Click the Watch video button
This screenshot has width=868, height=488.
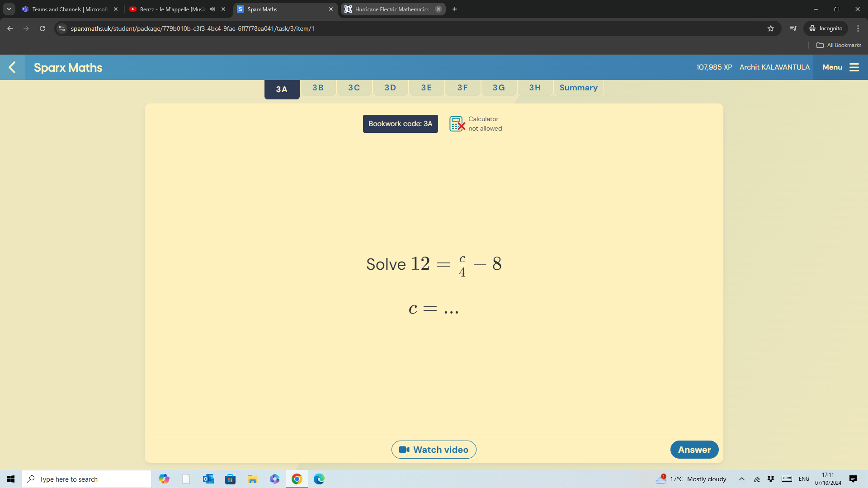click(434, 449)
